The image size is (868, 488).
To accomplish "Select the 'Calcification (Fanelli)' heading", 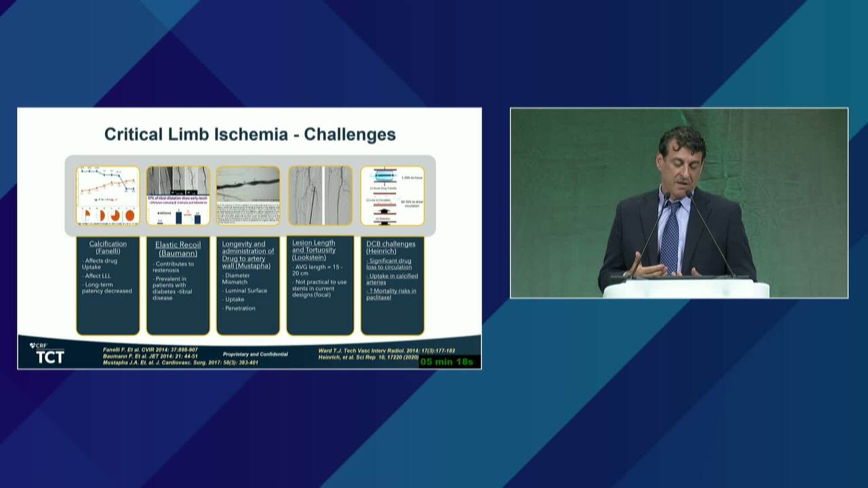I will [x=108, y=247].
